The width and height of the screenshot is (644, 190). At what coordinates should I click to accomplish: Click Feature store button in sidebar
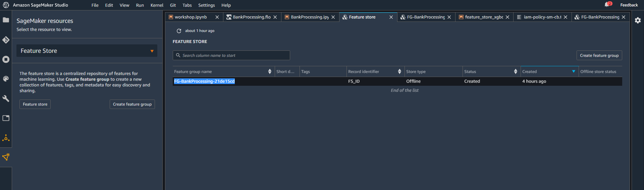point(35,104)
